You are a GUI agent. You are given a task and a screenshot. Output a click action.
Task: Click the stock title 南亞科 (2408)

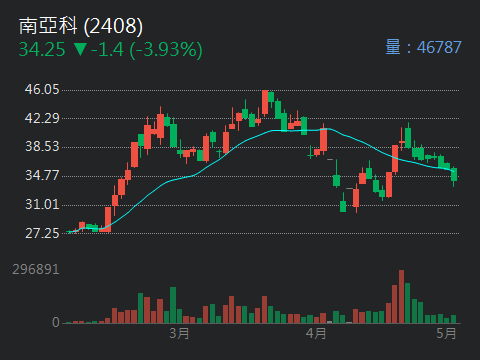(x=81, y=26)
